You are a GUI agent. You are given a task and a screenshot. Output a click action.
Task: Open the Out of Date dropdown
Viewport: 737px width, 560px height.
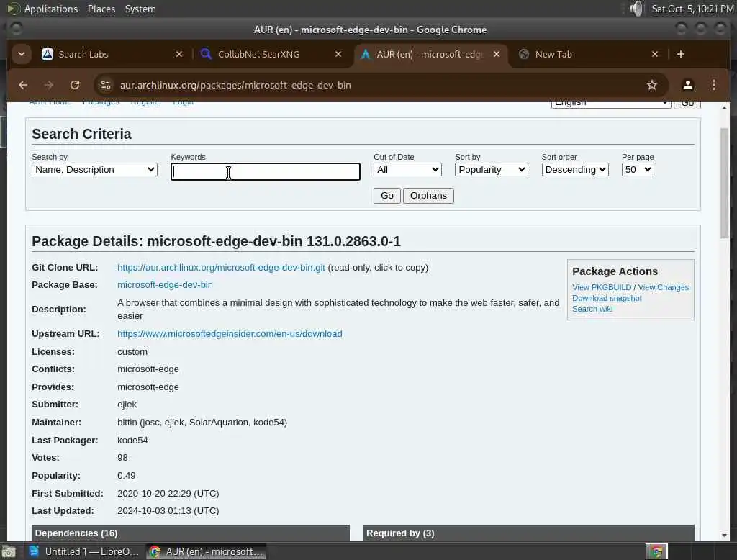click(407, 170)
